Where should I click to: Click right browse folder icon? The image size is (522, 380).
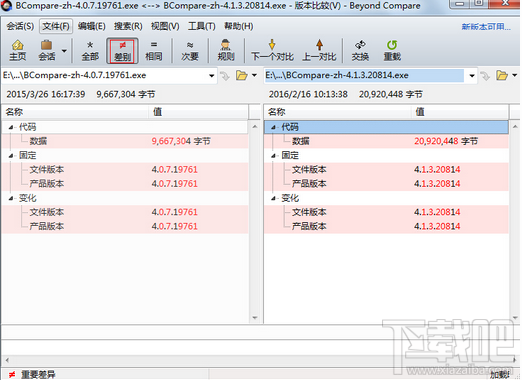502,76
